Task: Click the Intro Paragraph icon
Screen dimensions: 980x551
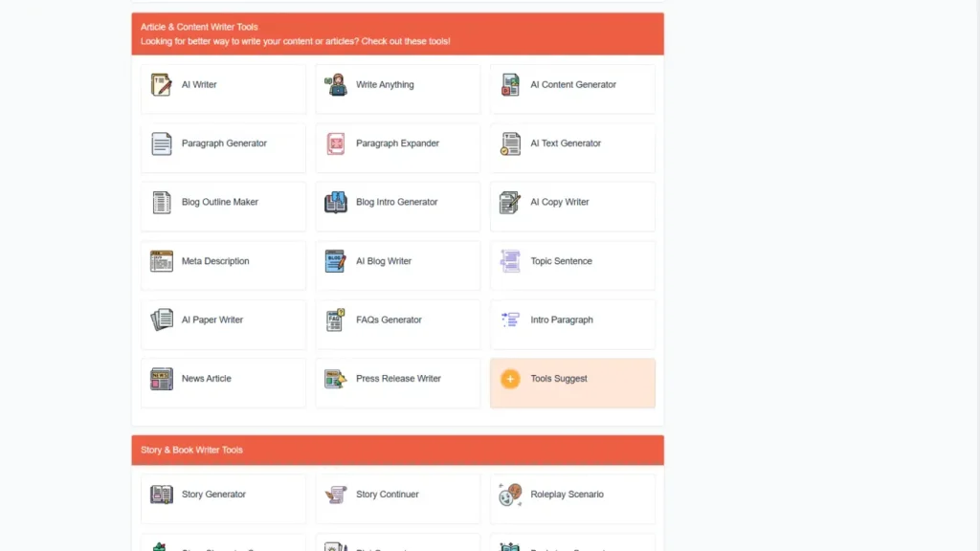Action: 510,320
